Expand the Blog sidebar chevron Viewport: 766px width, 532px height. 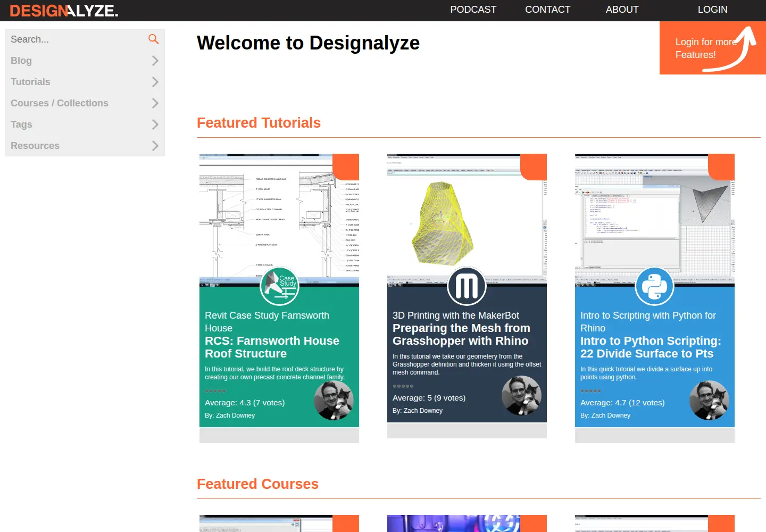tap(155, 61)
